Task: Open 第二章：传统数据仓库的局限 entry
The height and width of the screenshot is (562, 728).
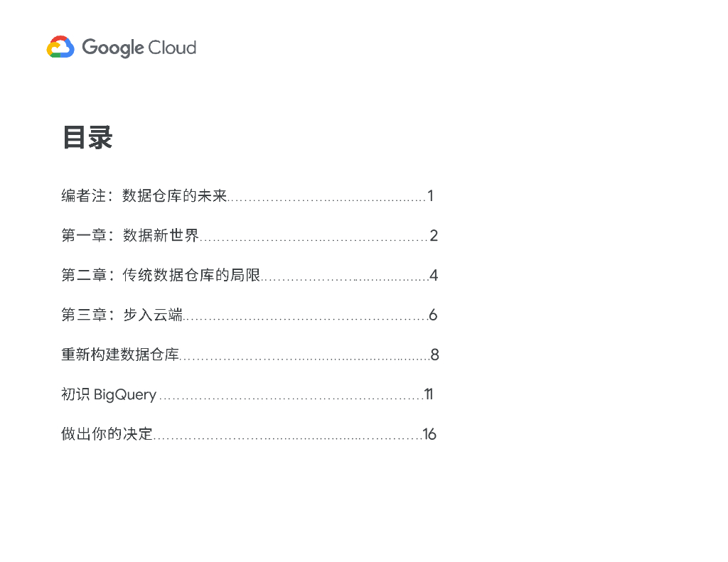Action: (x=161, y=276)
